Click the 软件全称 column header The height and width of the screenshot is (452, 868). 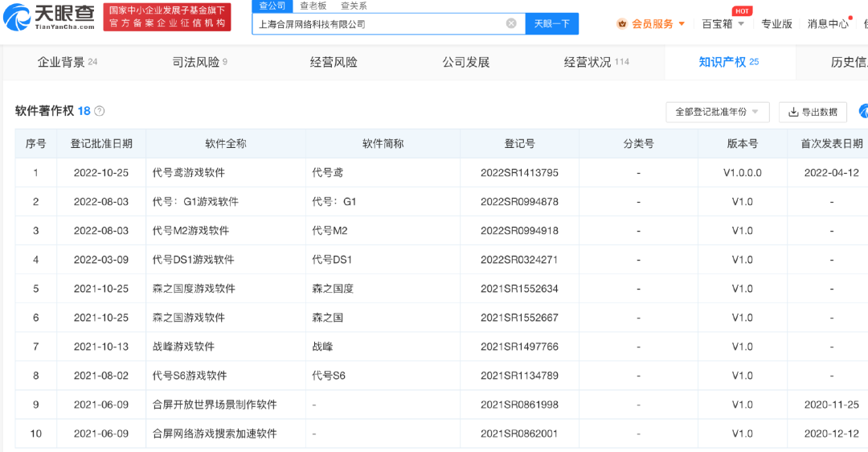(226, 143)
